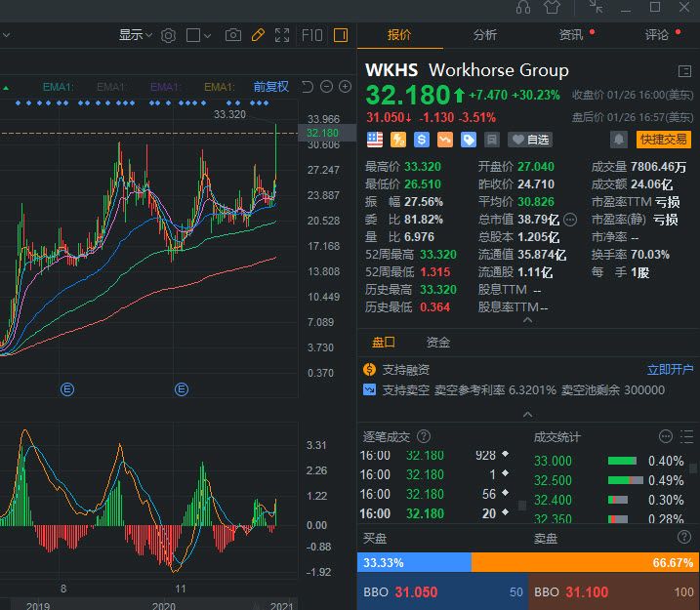Toggle the right side panel layout icon

(x=341, y=35)
